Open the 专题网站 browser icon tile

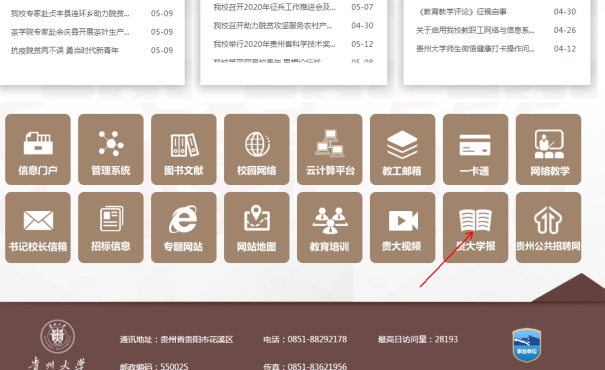point(184,228)
